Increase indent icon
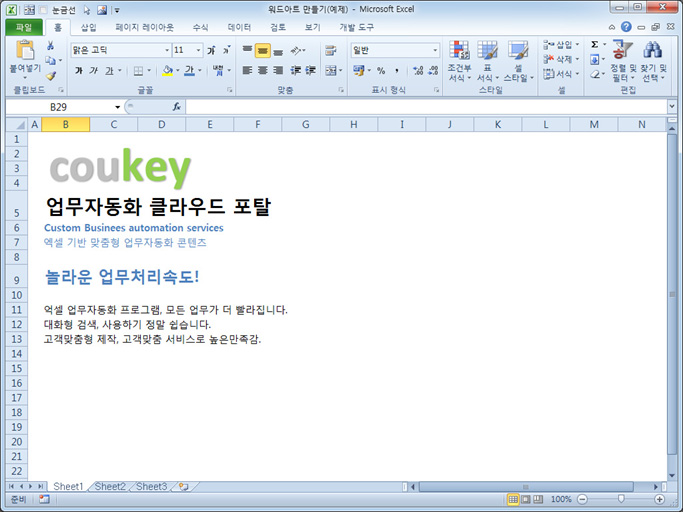Viewport: 683px width, 512px height. tap(311, 70)
